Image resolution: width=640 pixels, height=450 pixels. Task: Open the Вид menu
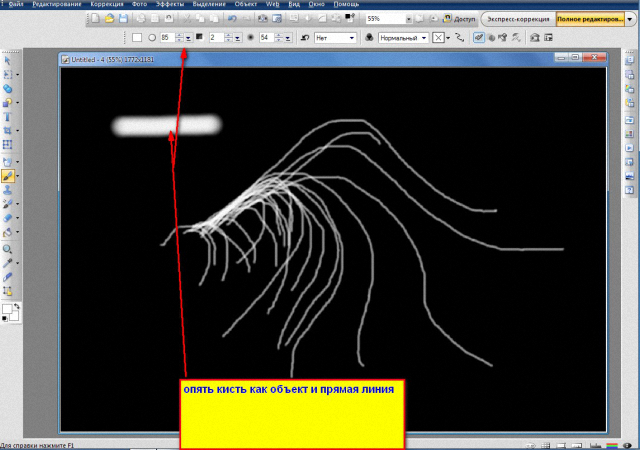(x=294, y=4)
